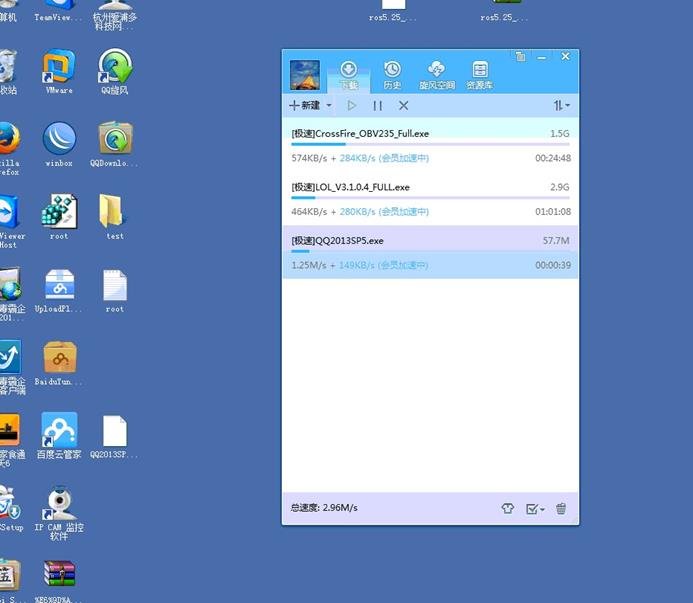
Task: Click total speed 2.96M/s status text
Action: (x=324, y=508)
